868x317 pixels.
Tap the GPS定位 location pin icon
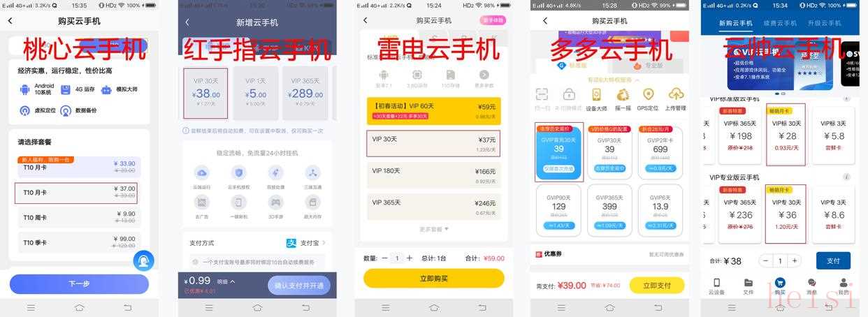[x=648, y=95]
